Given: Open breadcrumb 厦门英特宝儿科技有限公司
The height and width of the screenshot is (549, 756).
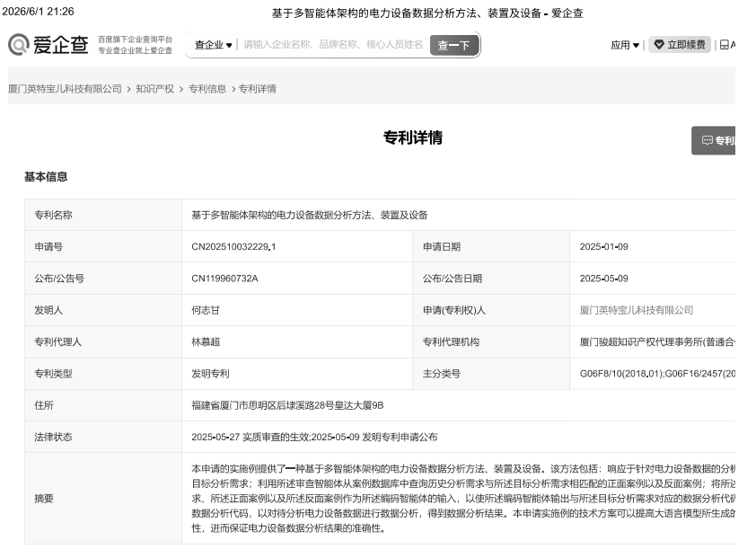Looking at the screenshot, I should click(65, 89).
